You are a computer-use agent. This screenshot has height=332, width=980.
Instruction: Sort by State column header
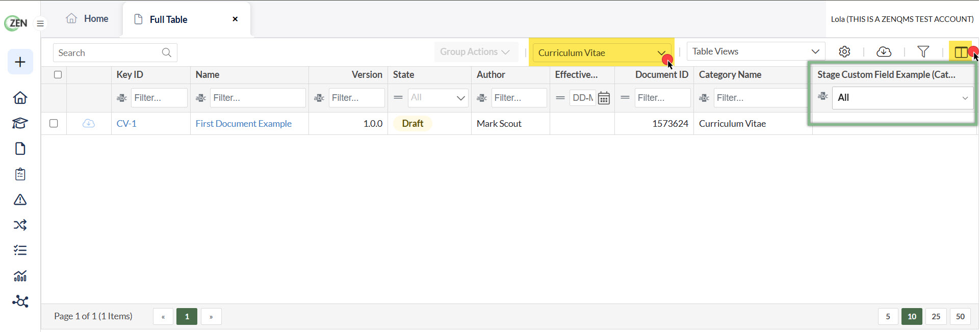[x=403, y=75]
